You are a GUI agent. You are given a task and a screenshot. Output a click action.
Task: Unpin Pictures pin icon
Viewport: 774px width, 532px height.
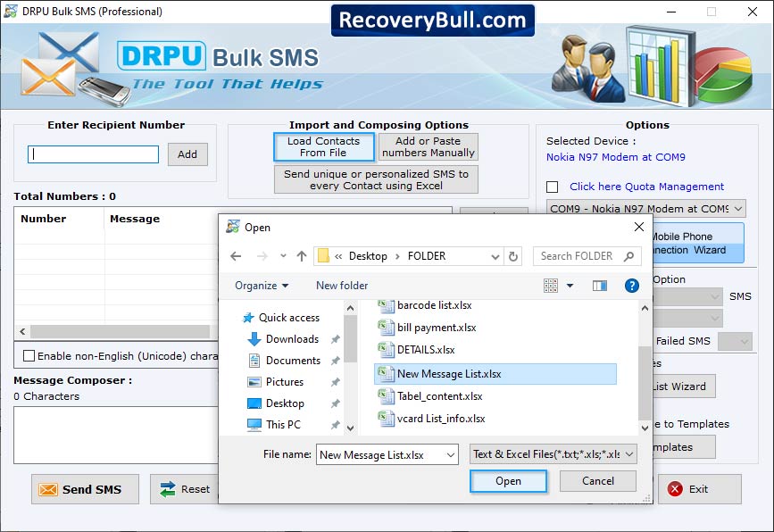pyautogui.click(x=335, y=382)
